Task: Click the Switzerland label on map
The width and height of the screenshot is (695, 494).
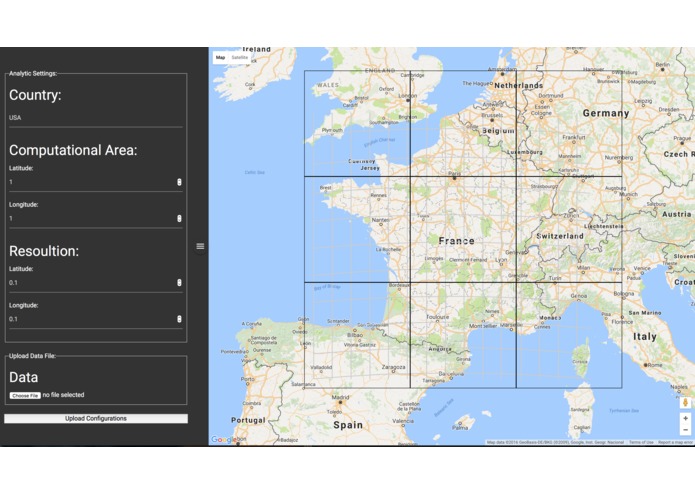Action: (x=560, y=236)
